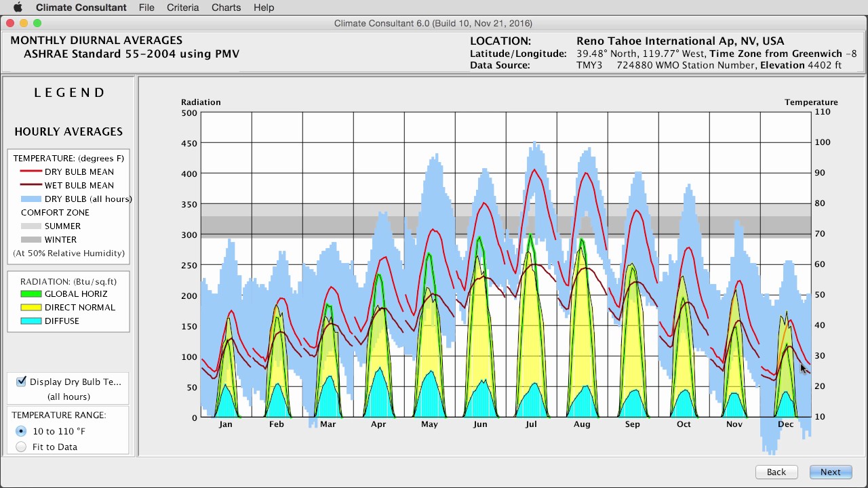Click the Jun month label
The height and width of the screenshot is (488, 868).
click(480, 424)
